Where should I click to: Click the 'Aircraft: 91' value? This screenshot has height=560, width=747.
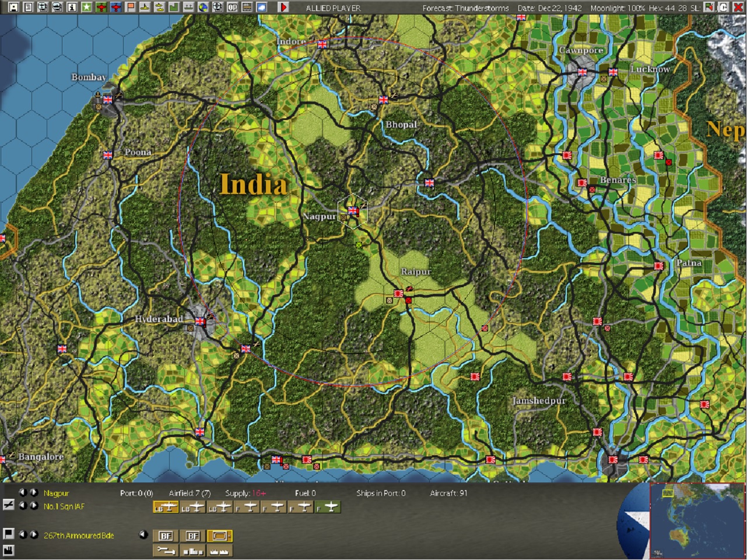tap(448, 494)
